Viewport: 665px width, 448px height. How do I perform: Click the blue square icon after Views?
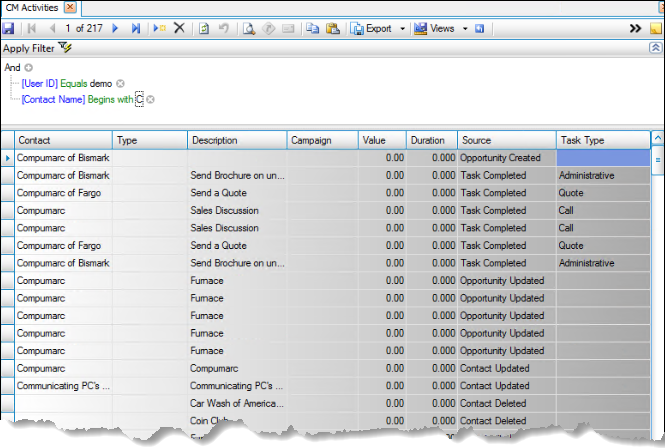[x=480, y=29]
